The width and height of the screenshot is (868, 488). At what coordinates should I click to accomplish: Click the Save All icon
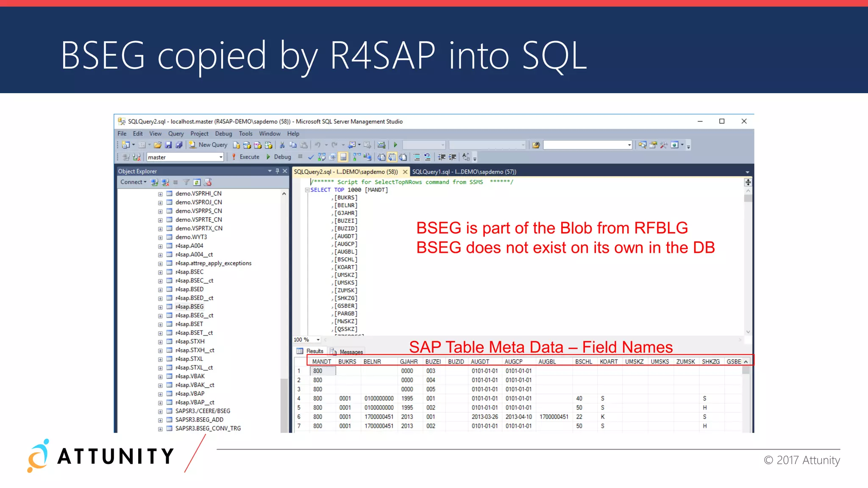179,145
